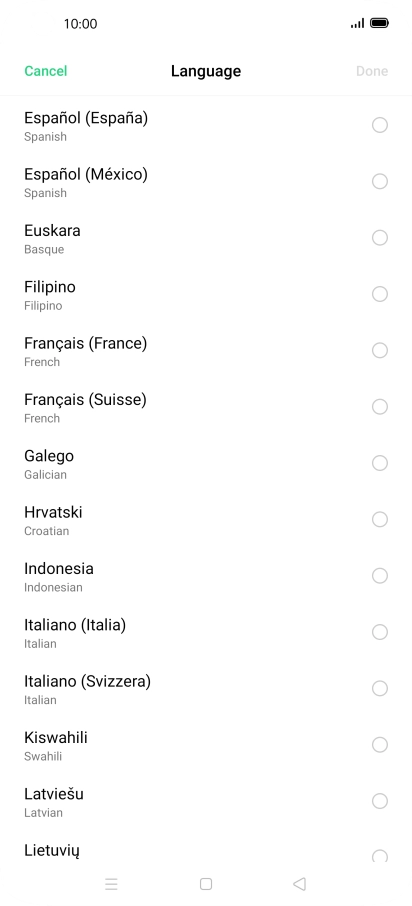This screenshot has width=412, height=906.
Task: Choose Français (France) radio button
Action: pyautogui.click(x=380, y=350)
